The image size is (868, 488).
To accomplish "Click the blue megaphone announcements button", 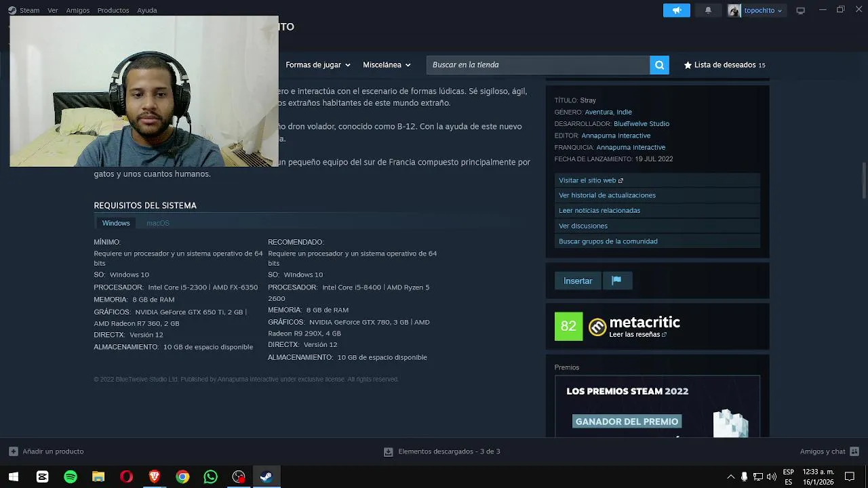I will point(676,10).
